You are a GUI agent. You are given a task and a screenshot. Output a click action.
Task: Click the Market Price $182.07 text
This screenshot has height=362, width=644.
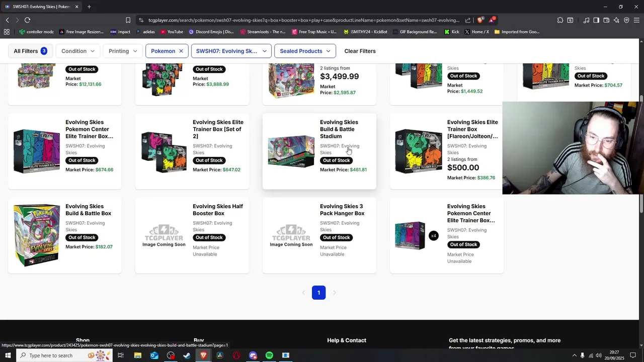click(x=89, y=247)
